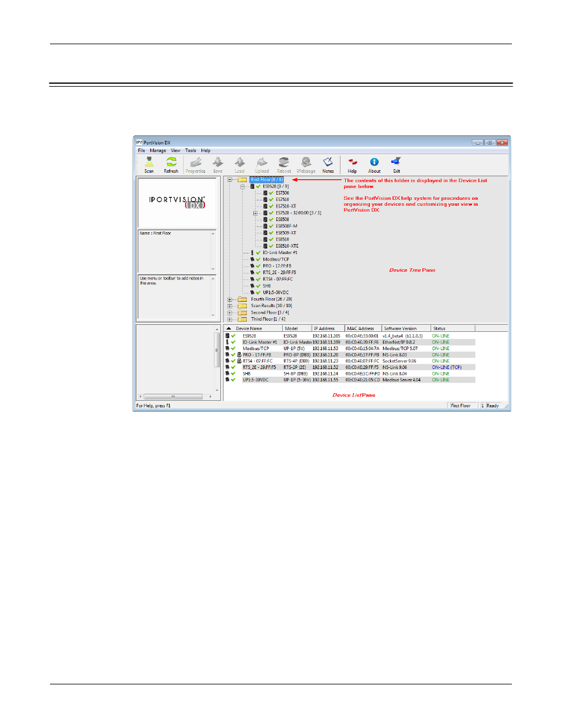Select the First Floor [8 / 8] folder

(x=267, y=180)
